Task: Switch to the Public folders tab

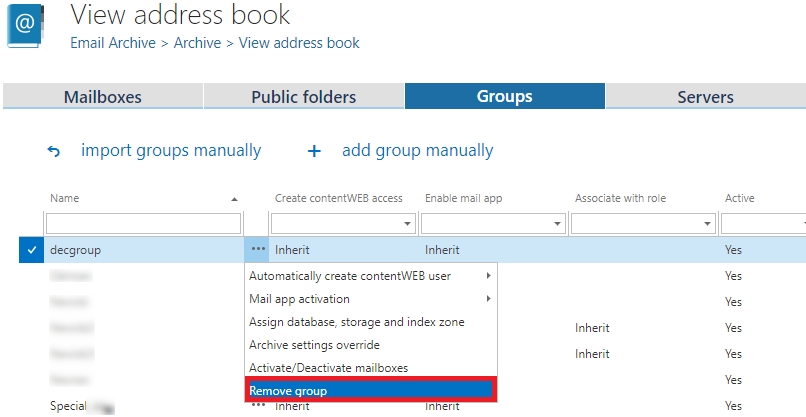Action: click(303, 97)
